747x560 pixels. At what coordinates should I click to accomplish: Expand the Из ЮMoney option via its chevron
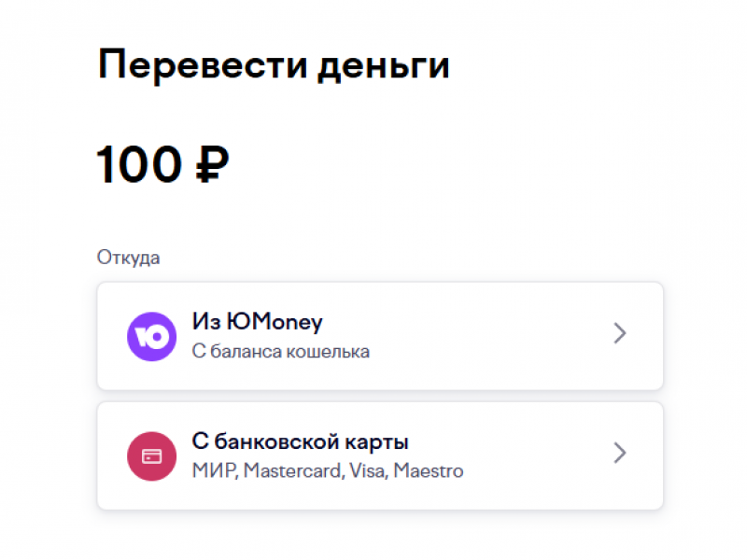click(x=619, y=333)
